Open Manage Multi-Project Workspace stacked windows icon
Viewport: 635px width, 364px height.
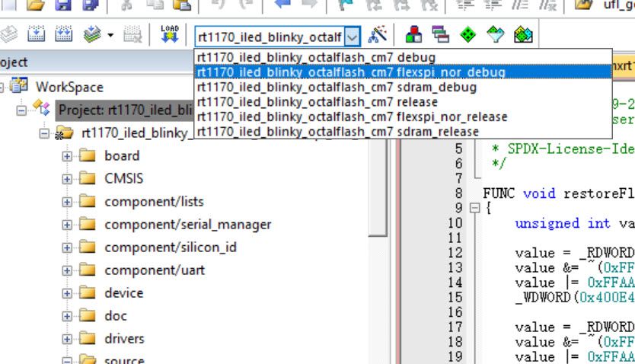pyautogui.click(x=440, y=34)
